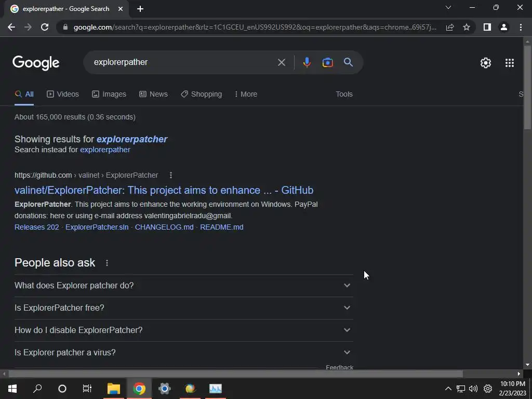
Task: Open the volume control in tray
Action: click(473, 389)
